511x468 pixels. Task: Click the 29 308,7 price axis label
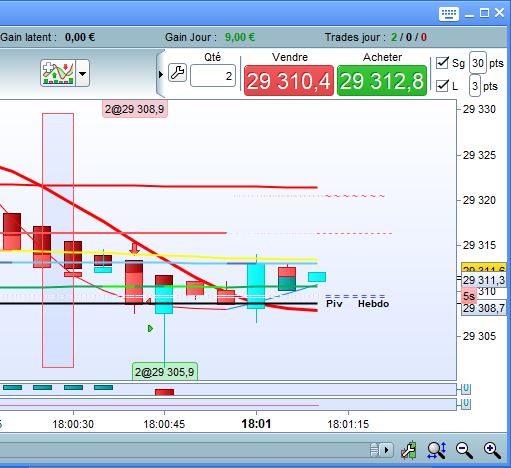pyautogui.click(x=484, y=308)
